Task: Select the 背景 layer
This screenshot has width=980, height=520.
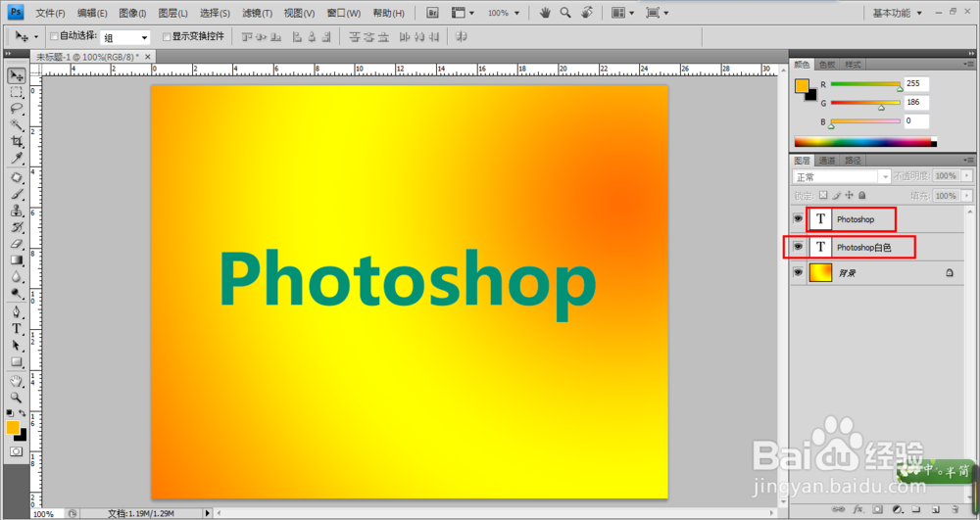Action: click(x=877, y=273)
